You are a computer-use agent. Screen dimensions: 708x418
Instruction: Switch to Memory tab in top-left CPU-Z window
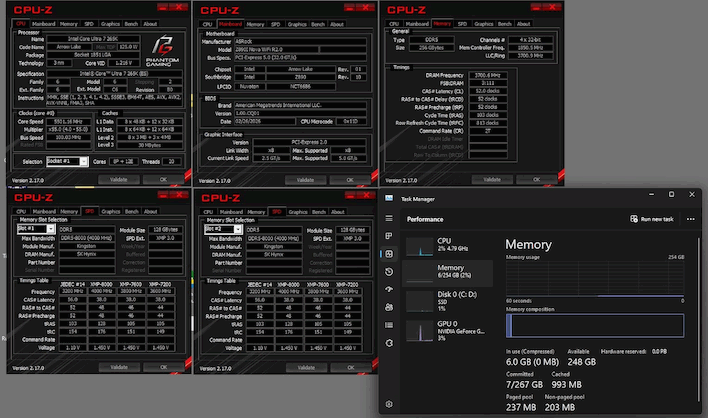[69, 24]
